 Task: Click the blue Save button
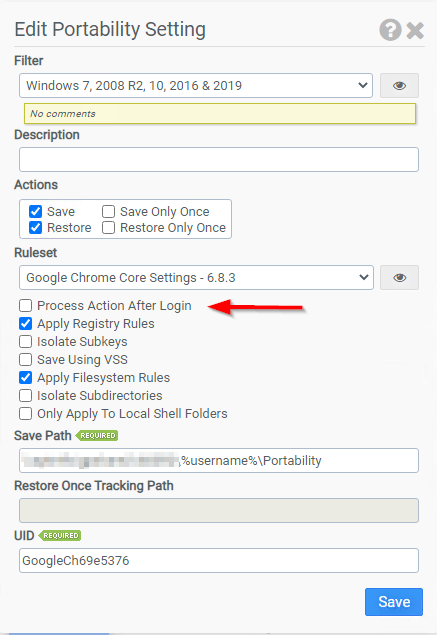click(x=394, y=602)
